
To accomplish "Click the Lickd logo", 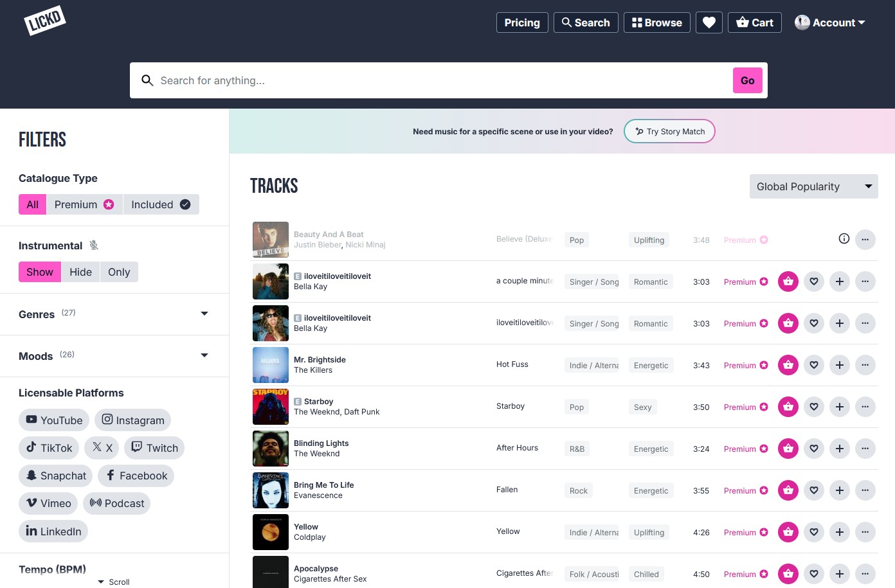I will pyautogui.click(x=45, y=21).
